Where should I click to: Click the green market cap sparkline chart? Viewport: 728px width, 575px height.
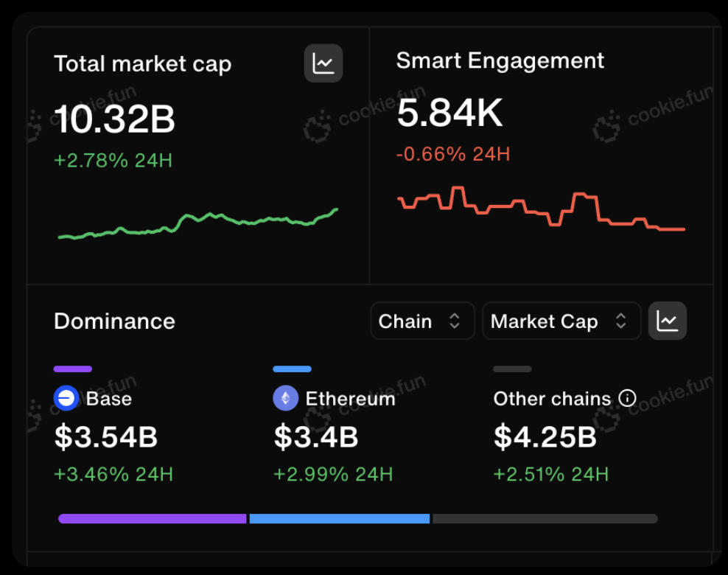(x=197, y=224)
